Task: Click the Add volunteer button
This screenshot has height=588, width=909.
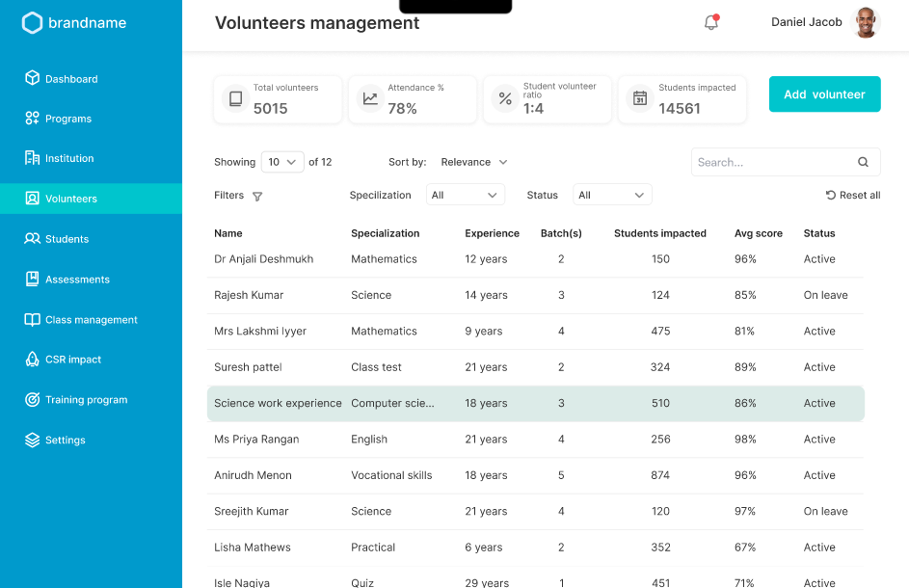Action: (x=824, y=94)
